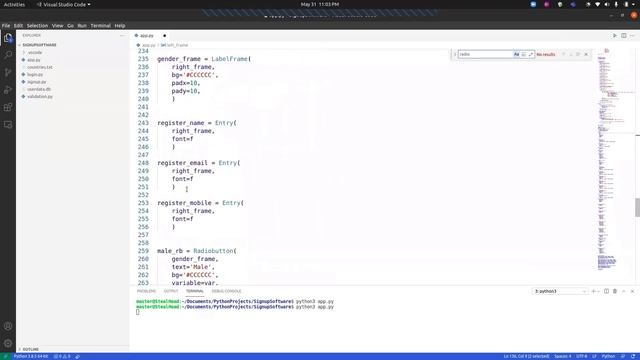Change language mode via Python status item
Viewport: 640px width, 360px height.
coord(608,356)
